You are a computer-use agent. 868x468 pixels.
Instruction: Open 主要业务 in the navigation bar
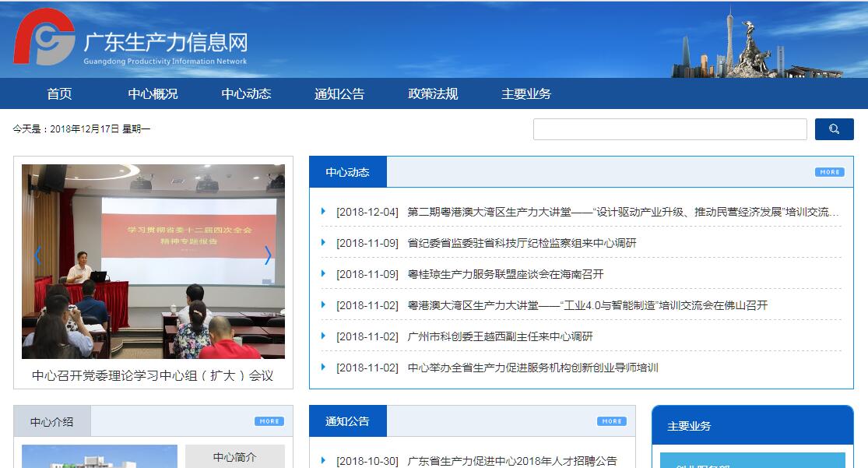(526, 94)
